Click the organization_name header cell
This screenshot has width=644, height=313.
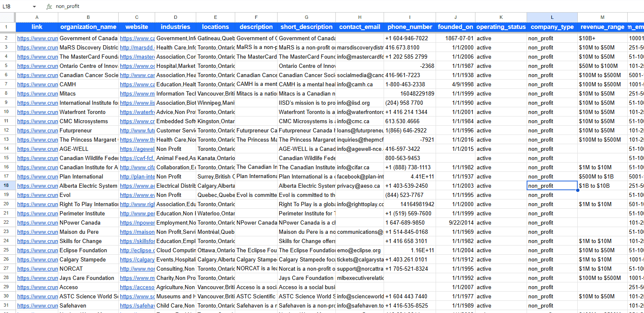88,27
